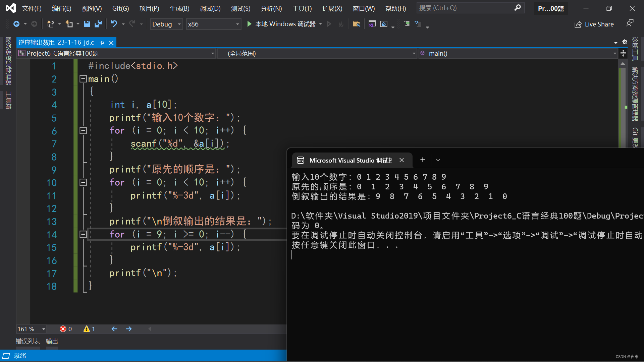Click the Live Share button
This screenshot has width=644, height=362.
[594, 24]
